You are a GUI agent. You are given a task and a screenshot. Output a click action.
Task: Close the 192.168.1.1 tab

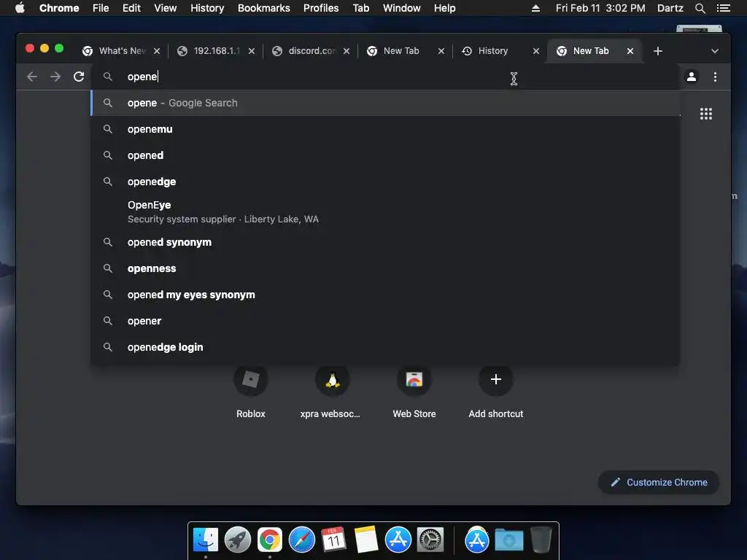[252, 51]
